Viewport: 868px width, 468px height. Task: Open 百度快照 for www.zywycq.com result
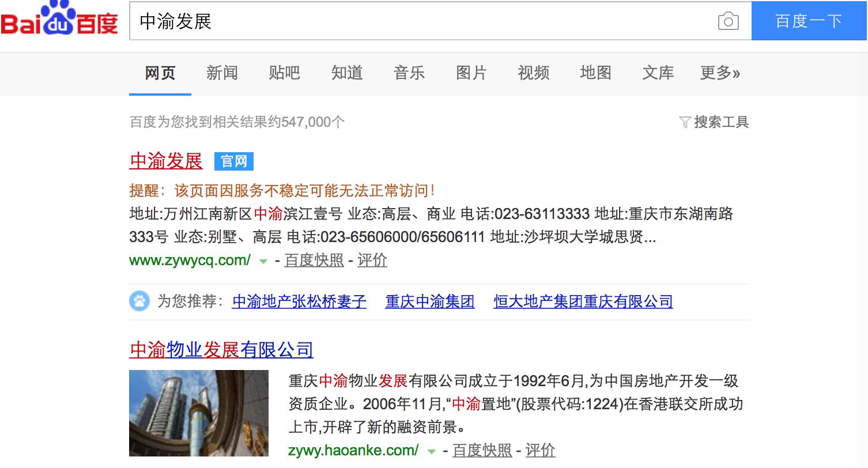[x=314, y=261]
